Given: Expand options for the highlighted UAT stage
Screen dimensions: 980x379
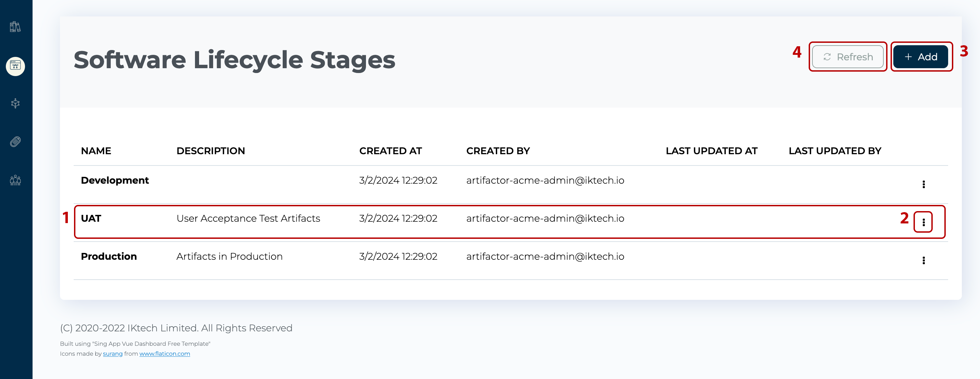Looking at the screenshot, I should coord(924,222).
